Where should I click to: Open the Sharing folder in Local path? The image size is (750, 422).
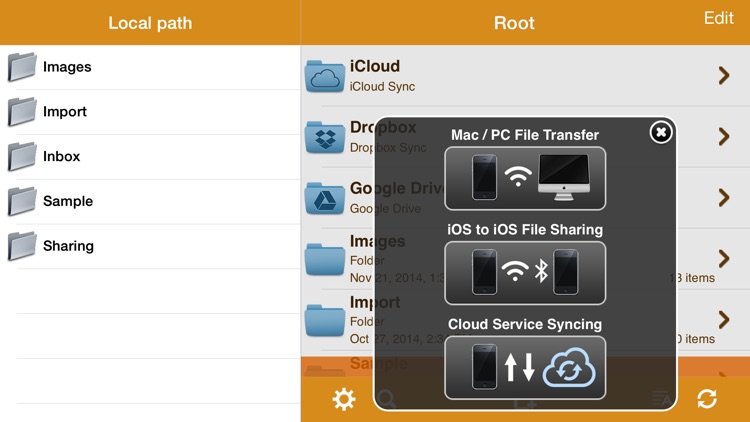pos(150,246)
